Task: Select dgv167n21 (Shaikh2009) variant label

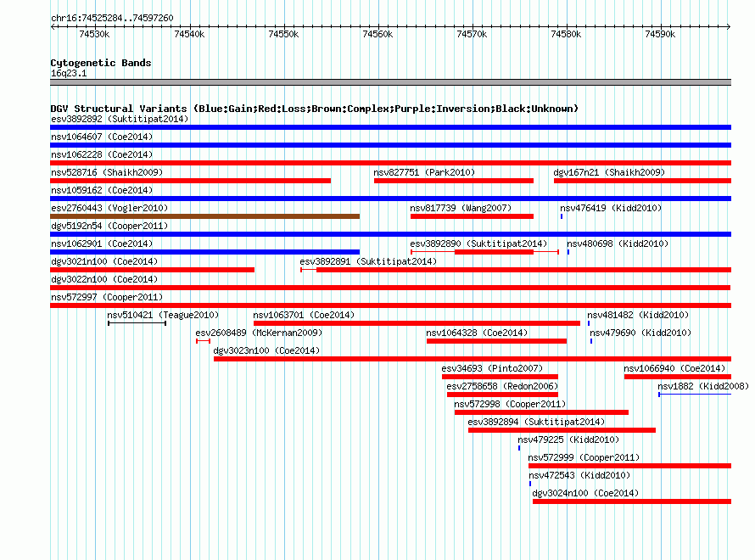Action: coord(609,172)
